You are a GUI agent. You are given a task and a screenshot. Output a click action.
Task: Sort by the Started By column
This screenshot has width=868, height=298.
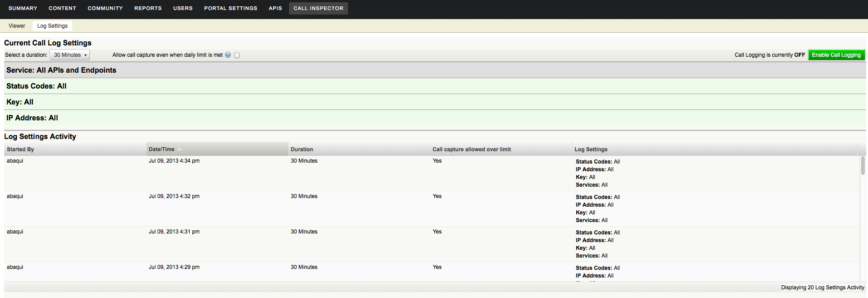pos(75,149)
